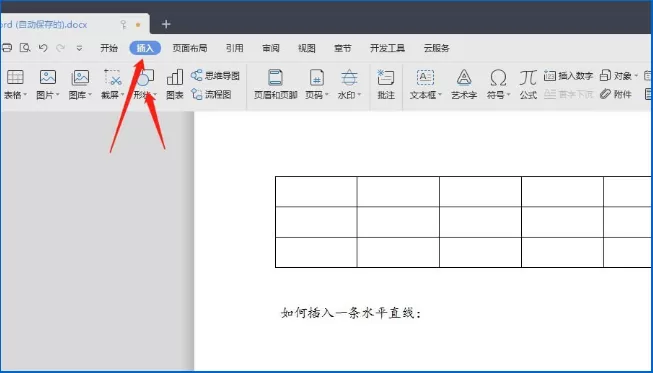Click the print icon in quick toolbar
The width and height of the screenshot is (653, 373).
pos(7,48)
